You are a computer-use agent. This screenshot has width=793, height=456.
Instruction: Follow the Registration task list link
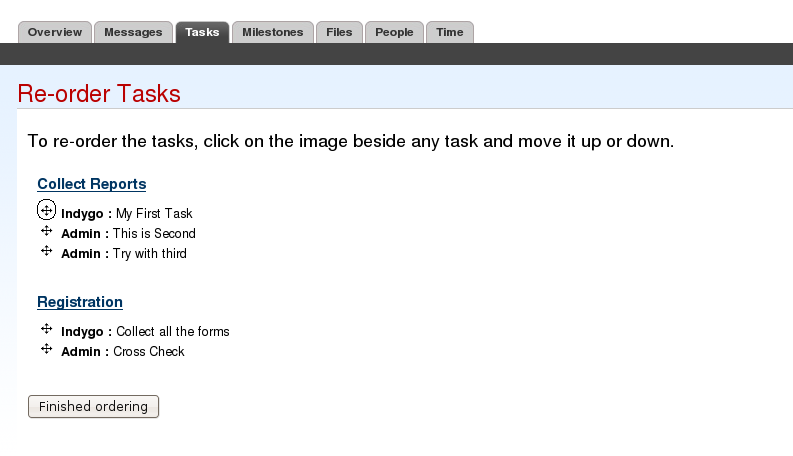click(x=80, y=302)
